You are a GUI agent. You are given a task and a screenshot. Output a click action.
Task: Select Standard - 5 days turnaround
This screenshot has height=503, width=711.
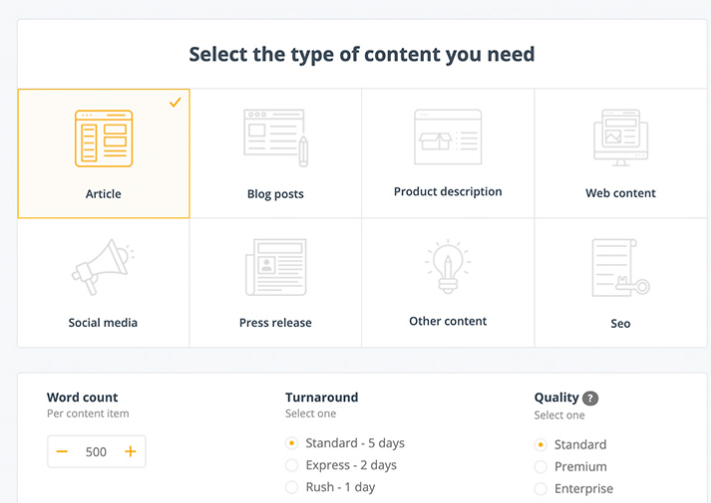point(292,443)
